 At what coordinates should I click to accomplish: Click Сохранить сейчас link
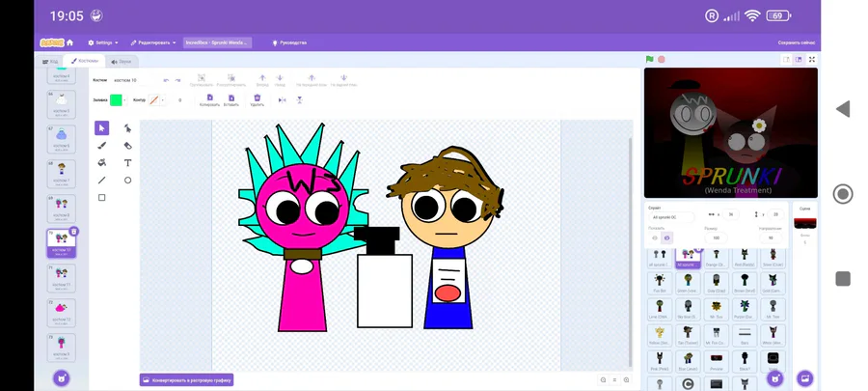[796, 42]
